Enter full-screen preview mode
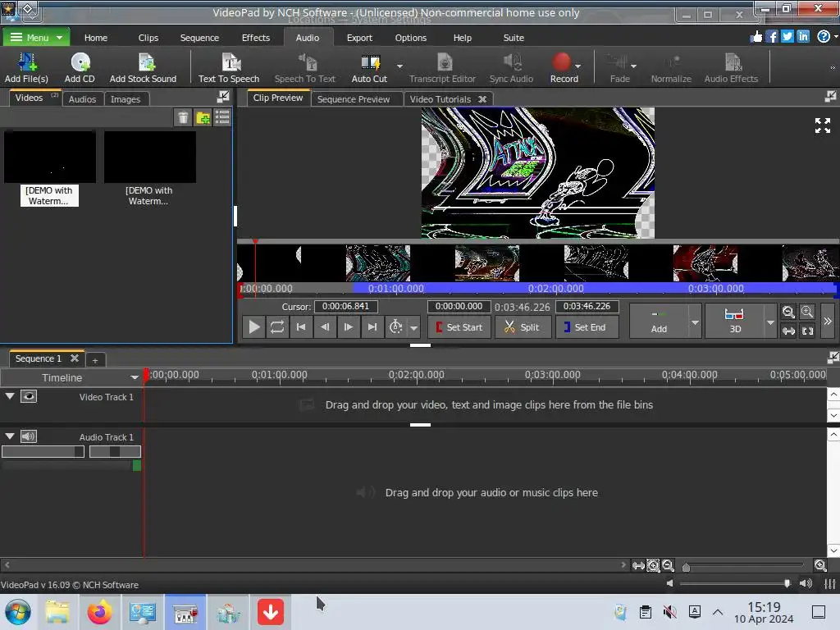The width and height of the screenshot is (840, 630). 822,126
